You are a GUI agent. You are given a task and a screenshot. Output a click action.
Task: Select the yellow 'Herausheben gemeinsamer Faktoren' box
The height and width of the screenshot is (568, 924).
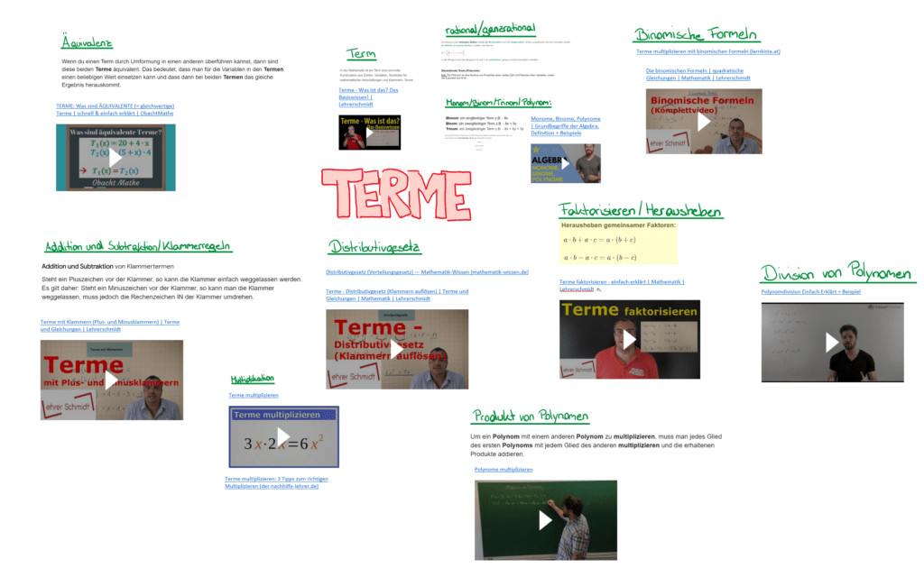pos(618,242)
